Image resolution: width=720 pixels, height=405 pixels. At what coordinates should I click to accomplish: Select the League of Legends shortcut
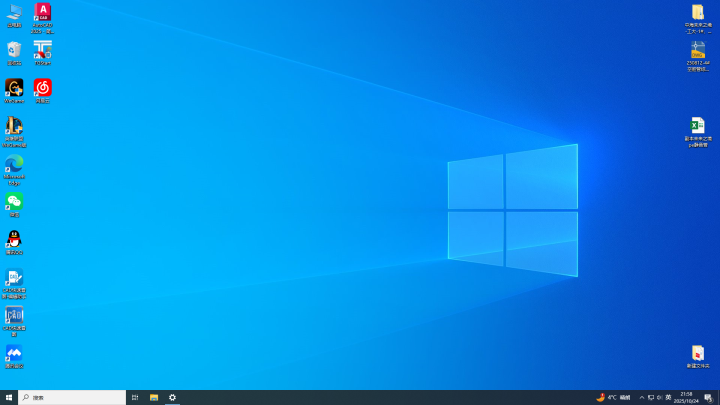[14, 132]
